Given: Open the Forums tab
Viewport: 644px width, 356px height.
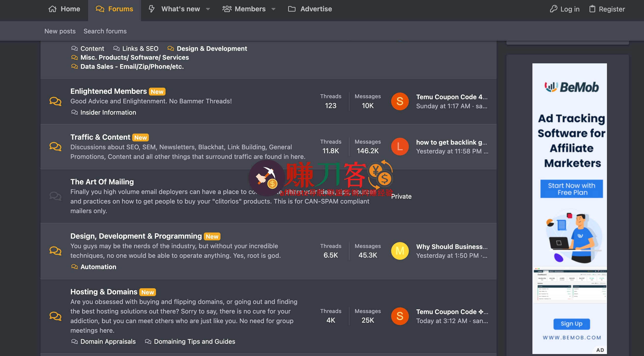Looking at the screenshot, I should pos(115,9).
